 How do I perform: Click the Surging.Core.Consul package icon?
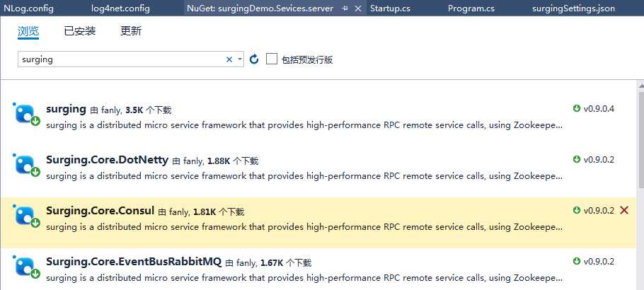coord(25,216)
